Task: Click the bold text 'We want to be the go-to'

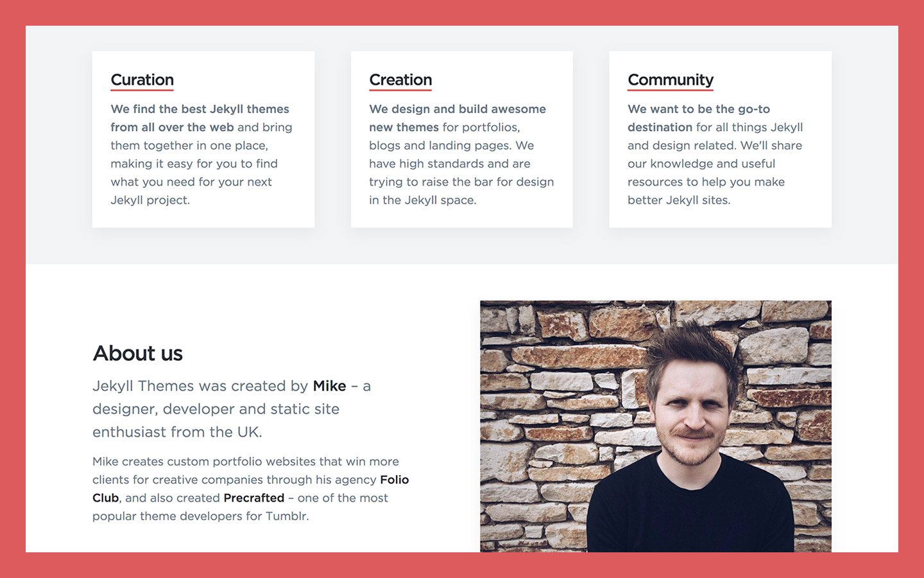Action: [x=698, y=109]
